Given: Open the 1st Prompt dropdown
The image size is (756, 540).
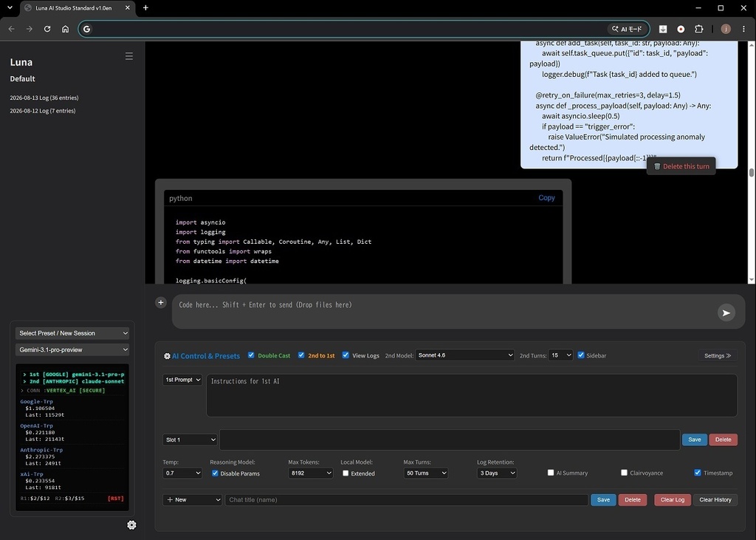Looking at the screenshot, I should pos(182,380).
